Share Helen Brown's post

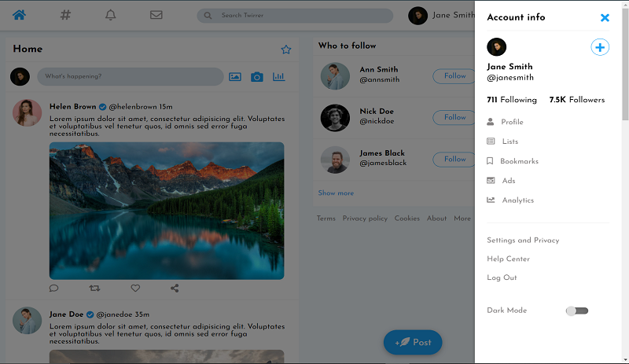tap(175, 289)
